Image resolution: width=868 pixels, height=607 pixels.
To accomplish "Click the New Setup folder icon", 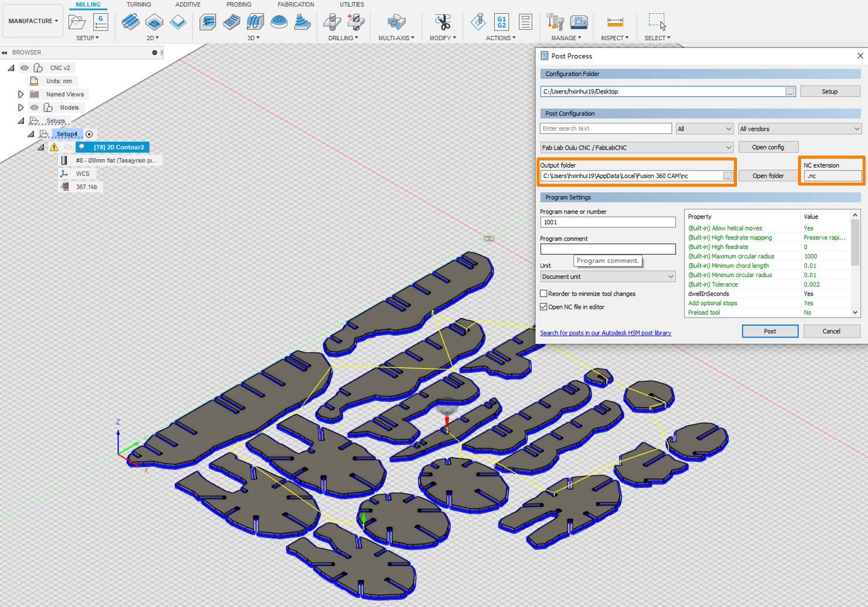I will (x=77, y=22).
